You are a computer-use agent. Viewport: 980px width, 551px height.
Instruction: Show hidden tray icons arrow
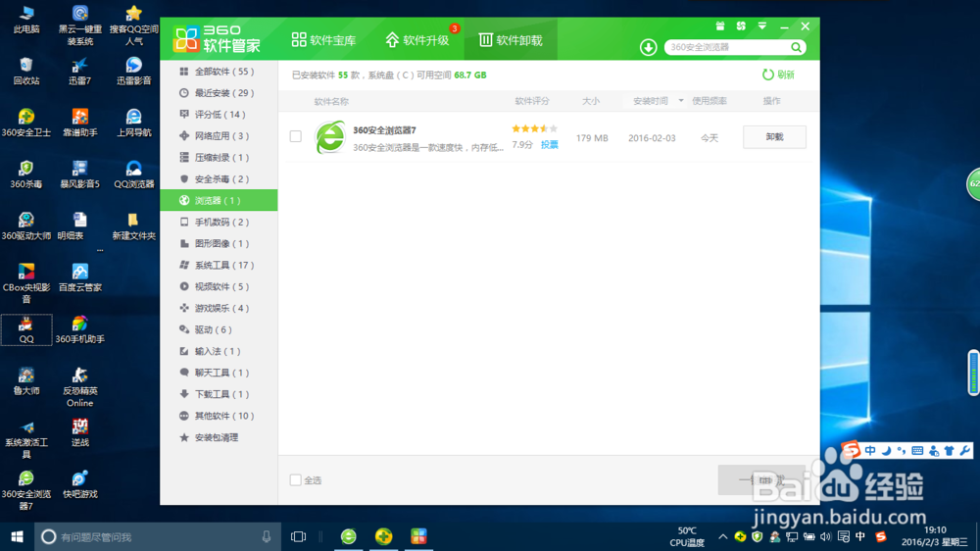722,536
